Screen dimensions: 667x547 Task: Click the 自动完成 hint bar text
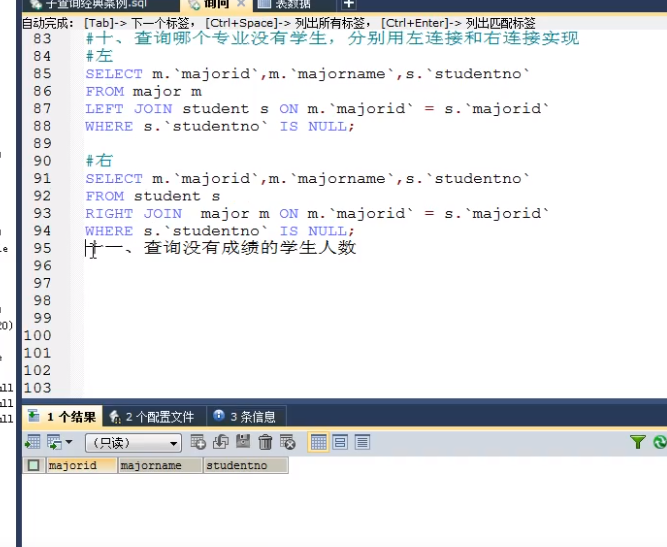click(x=279, y=23)
